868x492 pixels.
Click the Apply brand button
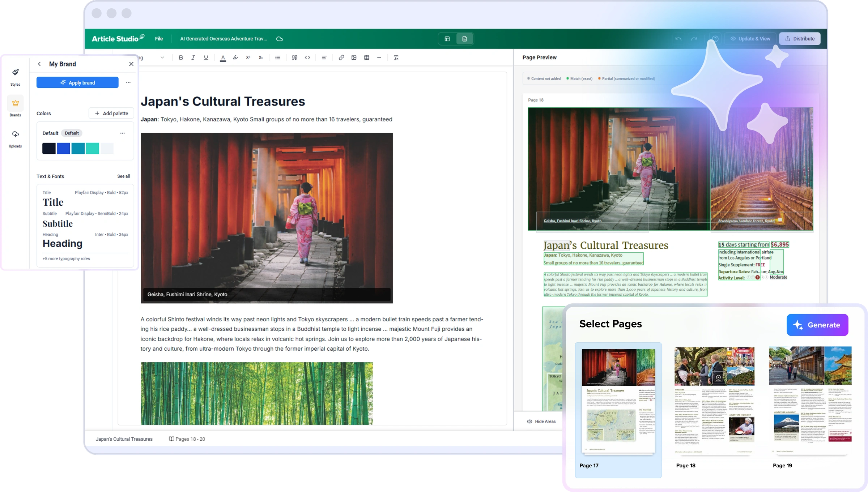(x=77, y=82)
